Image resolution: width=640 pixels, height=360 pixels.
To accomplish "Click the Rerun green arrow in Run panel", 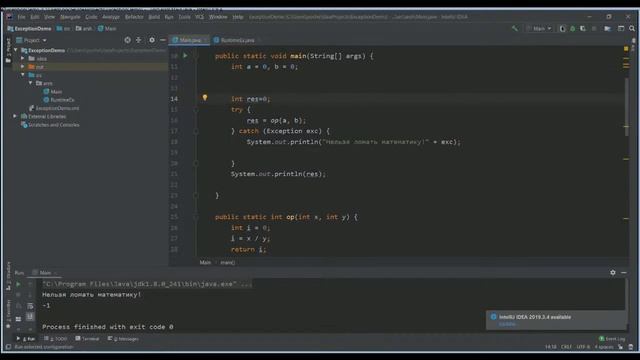I will [18, 284].
